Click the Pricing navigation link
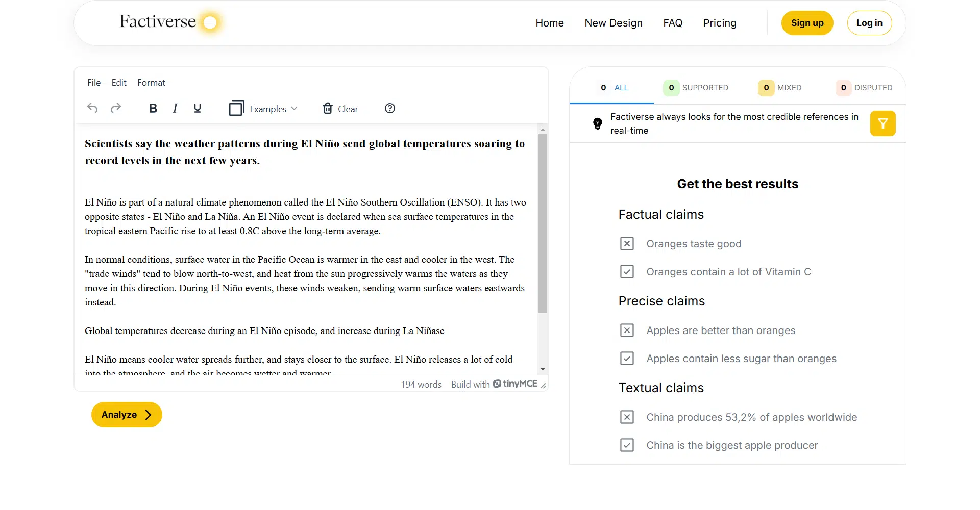 point(720,23)
